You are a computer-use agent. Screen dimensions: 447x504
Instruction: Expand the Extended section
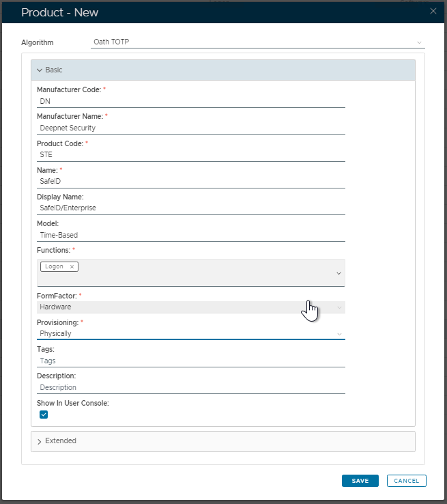click(x=40, y=441)
